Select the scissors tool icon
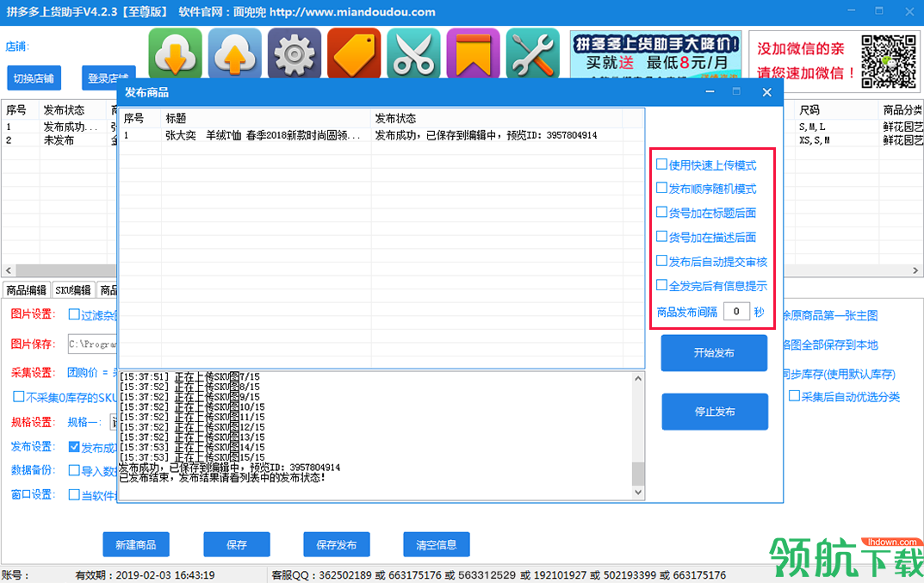 pos(413,53)
